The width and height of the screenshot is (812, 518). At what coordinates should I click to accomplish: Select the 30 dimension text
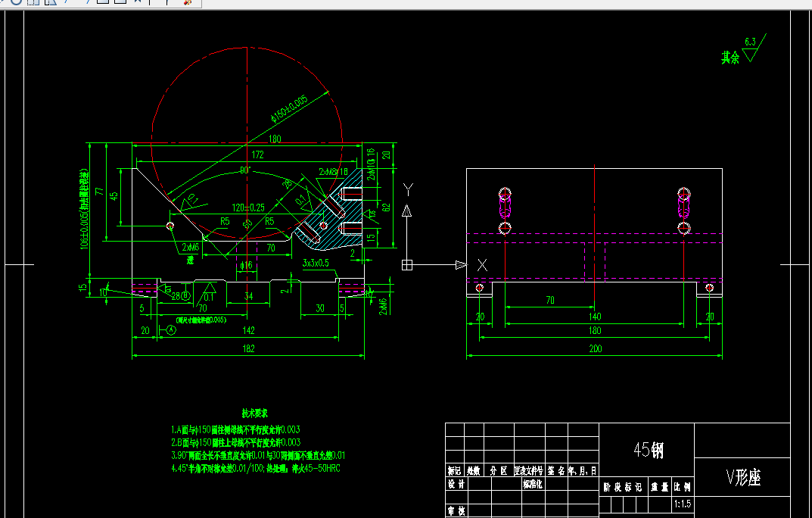click(x=320, y=308)
